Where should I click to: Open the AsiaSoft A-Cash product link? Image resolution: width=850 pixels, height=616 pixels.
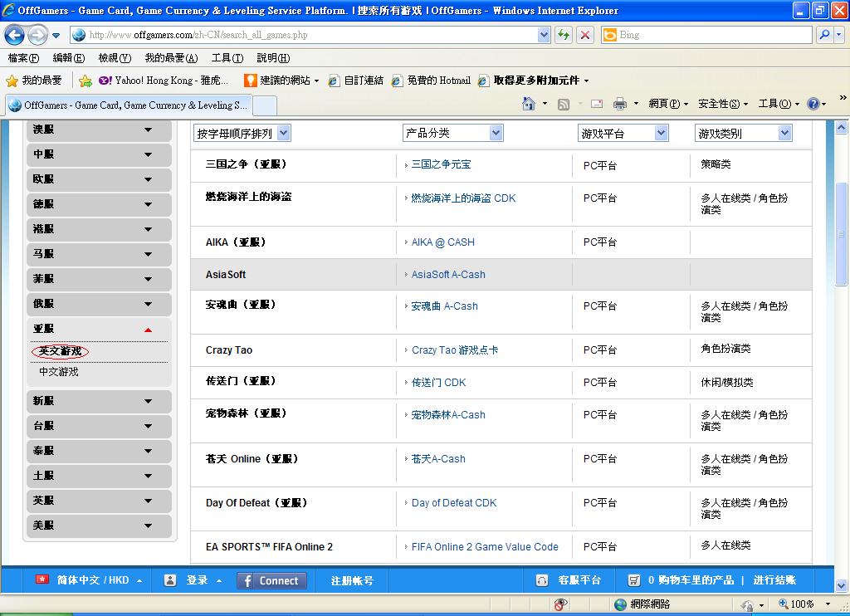[448, 275]
